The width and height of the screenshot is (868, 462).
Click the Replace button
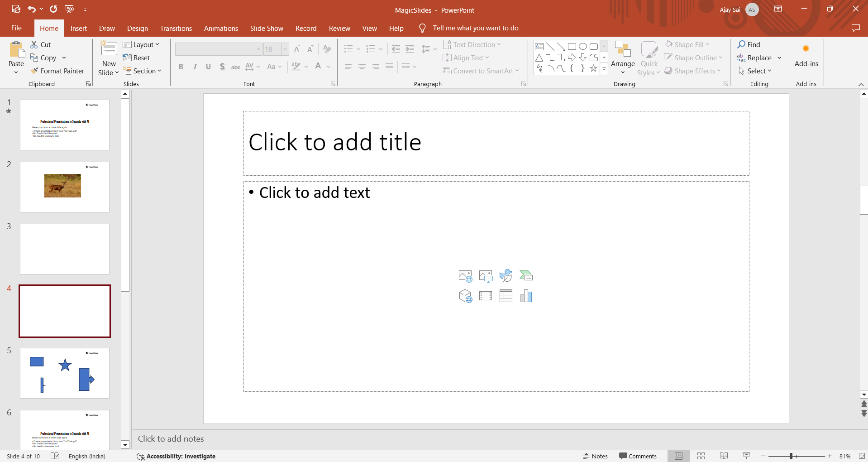(x=754, y=58)
